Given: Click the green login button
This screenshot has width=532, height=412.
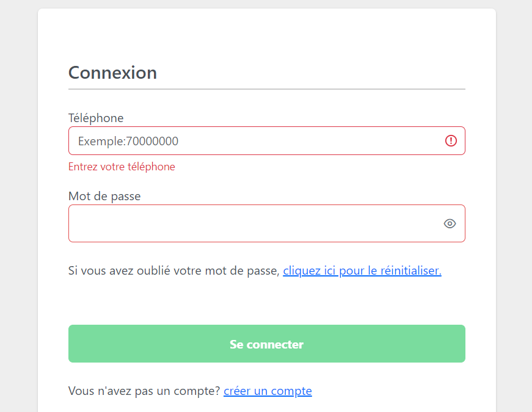Looking at the screenshot, I should pos(267,344).
